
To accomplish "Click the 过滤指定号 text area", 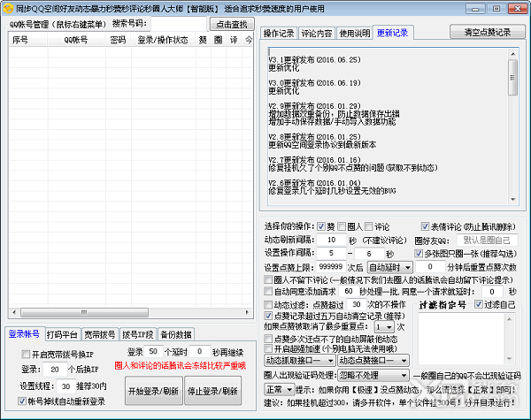I will 462,340.
